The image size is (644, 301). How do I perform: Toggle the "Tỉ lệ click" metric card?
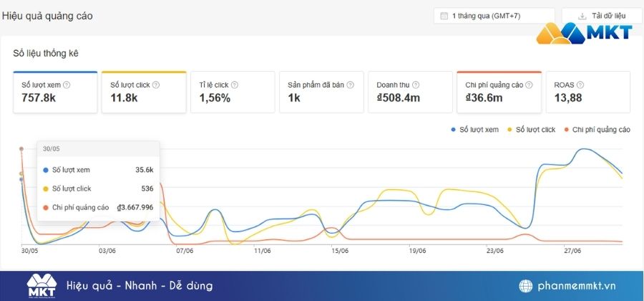(233, 92)
